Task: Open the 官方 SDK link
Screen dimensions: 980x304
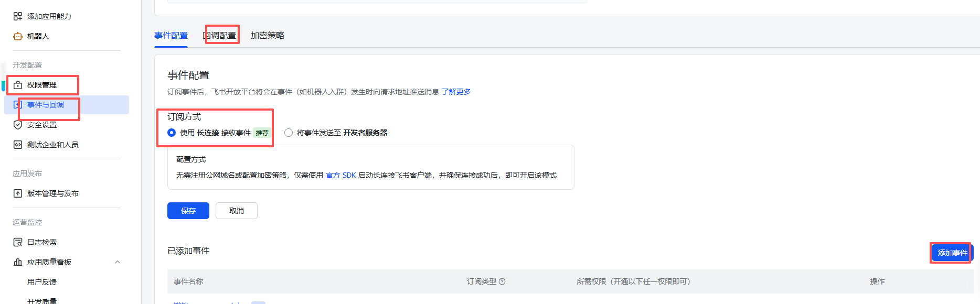Action: point(341,175)
